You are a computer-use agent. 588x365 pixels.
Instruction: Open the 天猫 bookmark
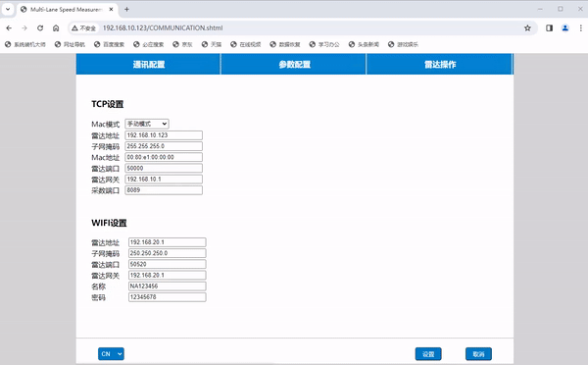(x=212, y=44)
